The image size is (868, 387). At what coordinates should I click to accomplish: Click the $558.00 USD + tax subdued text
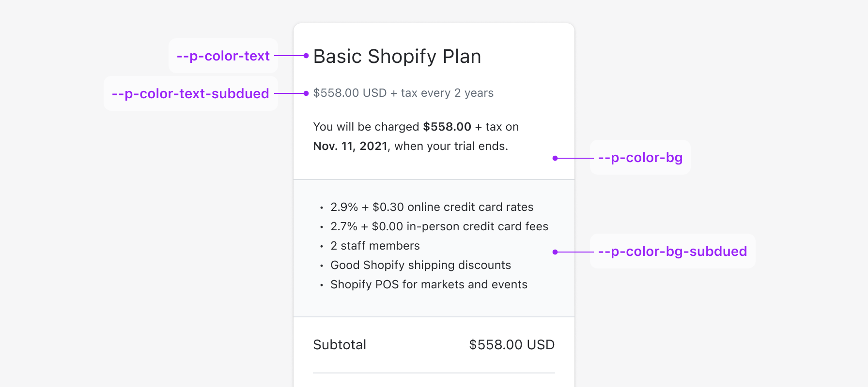tap(403, 93)
